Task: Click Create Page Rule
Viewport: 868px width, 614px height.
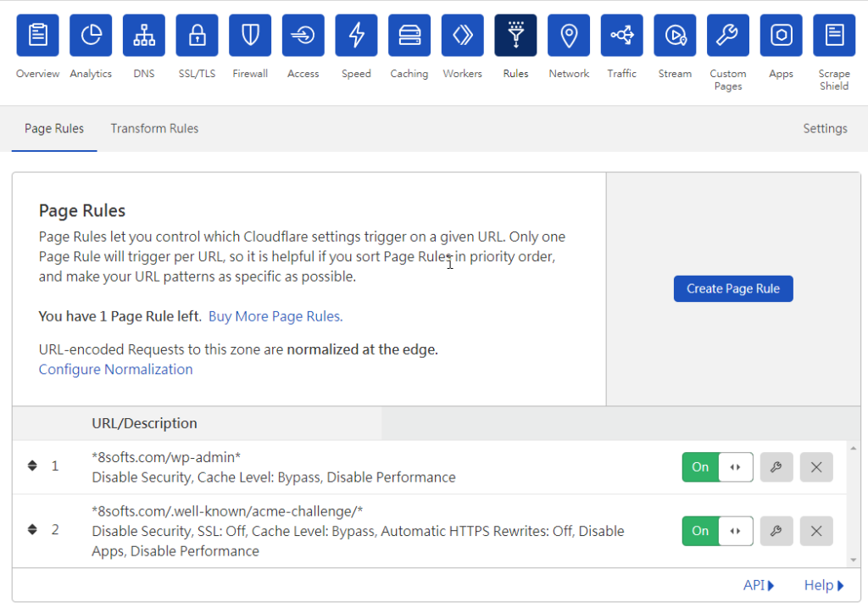Action: [732, 288]
